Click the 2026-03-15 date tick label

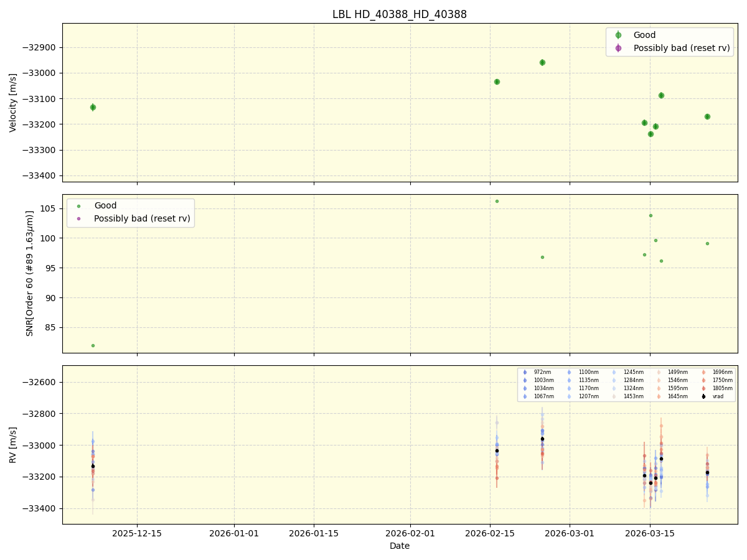coord(650,533)
